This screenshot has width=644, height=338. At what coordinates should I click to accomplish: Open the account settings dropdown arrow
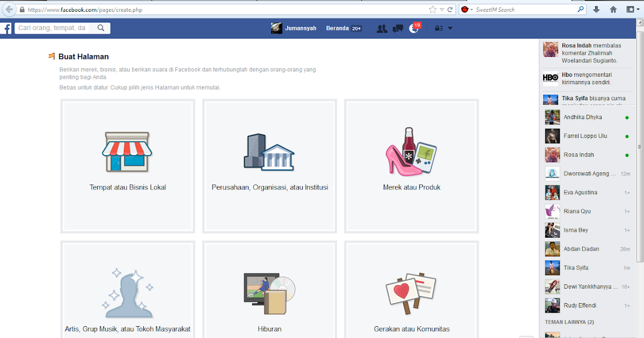[450, 28]
